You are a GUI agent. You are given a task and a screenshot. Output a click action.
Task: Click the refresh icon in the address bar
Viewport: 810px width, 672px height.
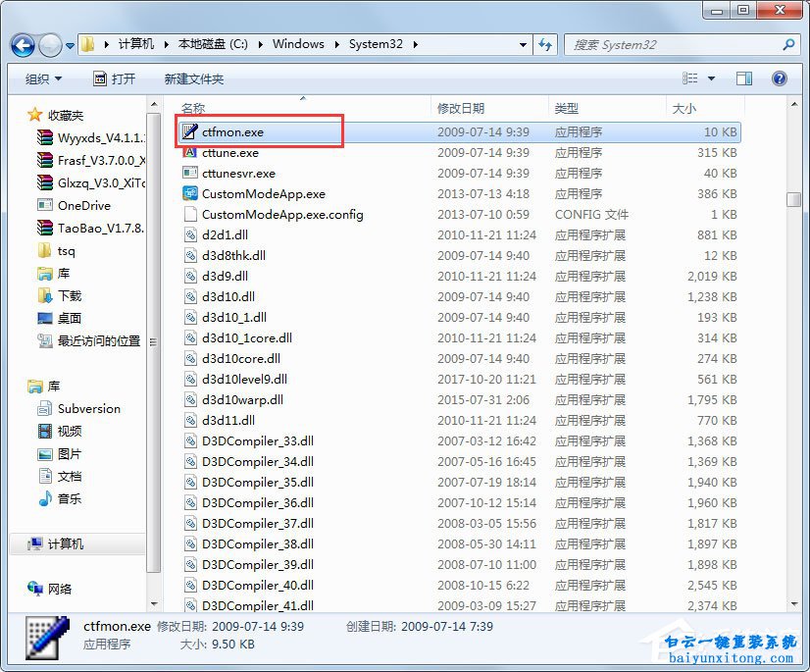pyautogui.click(x=545, y=44)
